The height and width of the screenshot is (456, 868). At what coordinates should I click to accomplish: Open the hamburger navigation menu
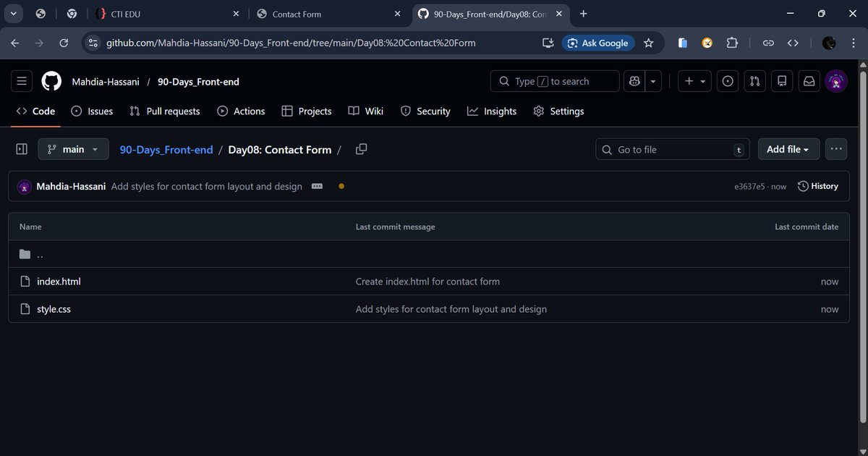click(22, 81)
